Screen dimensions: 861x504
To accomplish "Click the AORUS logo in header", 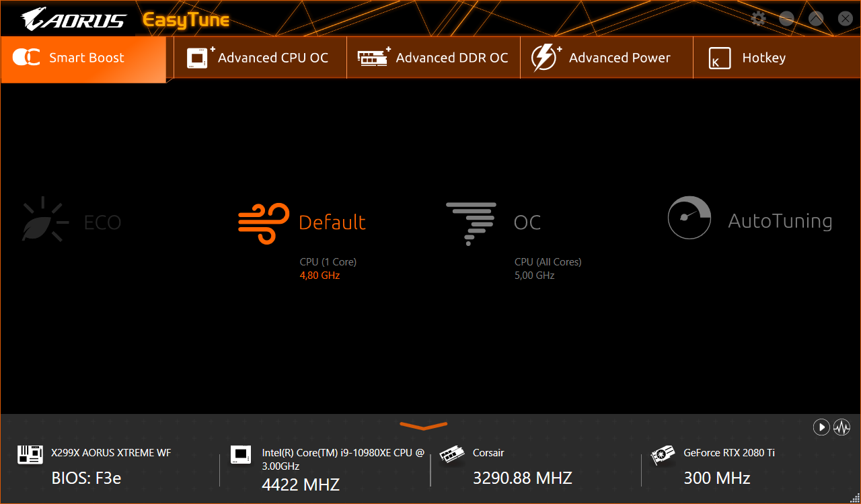I will [73, 19].
